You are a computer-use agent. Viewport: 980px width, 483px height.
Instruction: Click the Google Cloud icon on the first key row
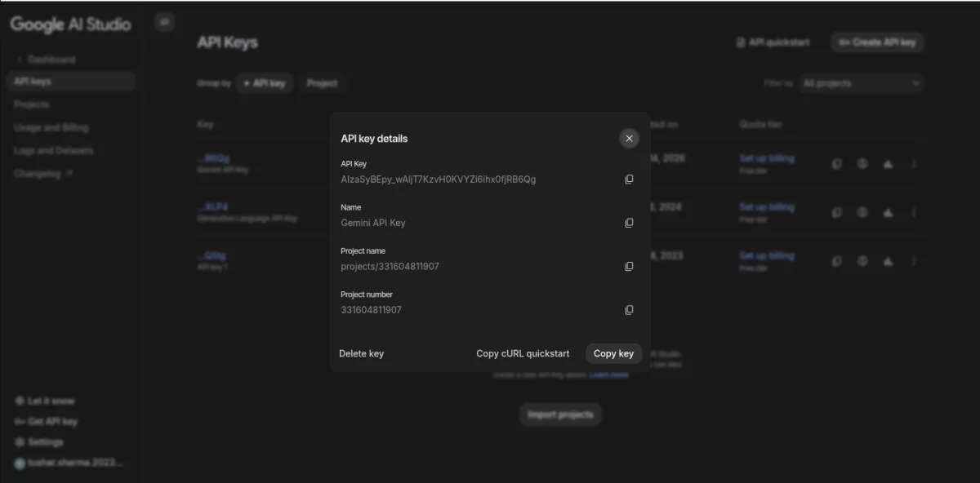pos(889,164)
